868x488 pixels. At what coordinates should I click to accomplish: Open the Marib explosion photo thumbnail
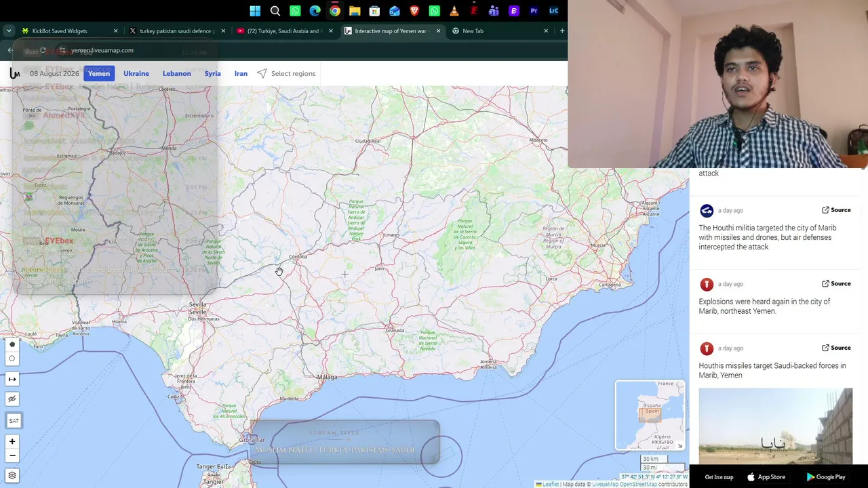pos(776,426)
